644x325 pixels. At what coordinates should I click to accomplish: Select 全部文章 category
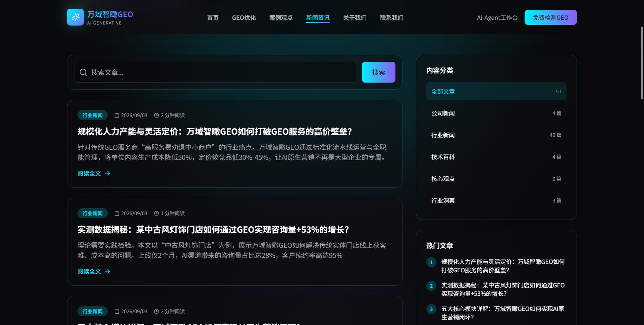496,91
